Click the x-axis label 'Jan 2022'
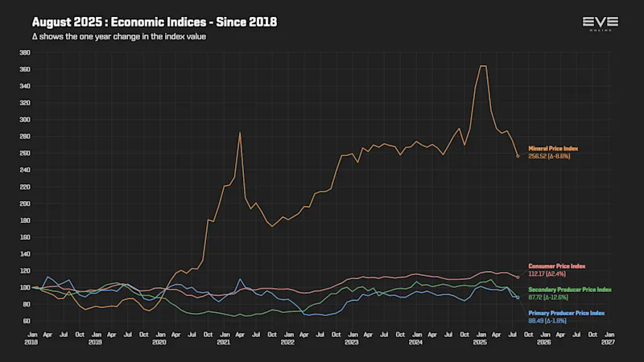Image resolution: width=644 pixels, height=362 pixels. point(288,339)
